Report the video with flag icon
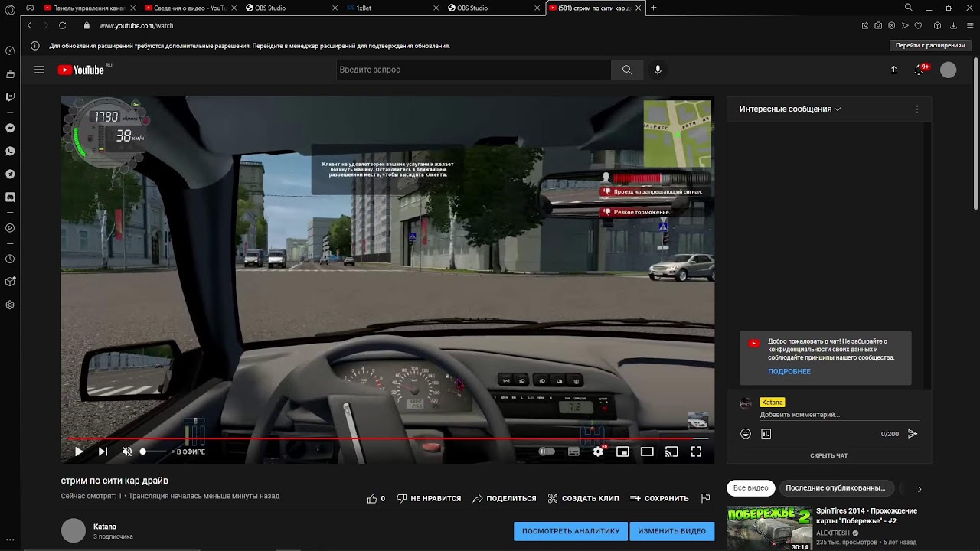This screenshot has height=551, width=980. 705,498
